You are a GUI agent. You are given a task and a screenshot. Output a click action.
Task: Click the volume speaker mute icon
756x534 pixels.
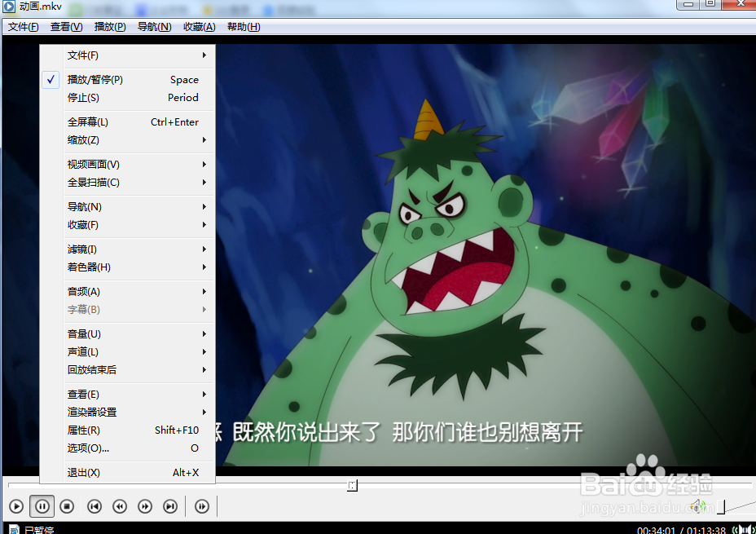(x=697, y=506)
